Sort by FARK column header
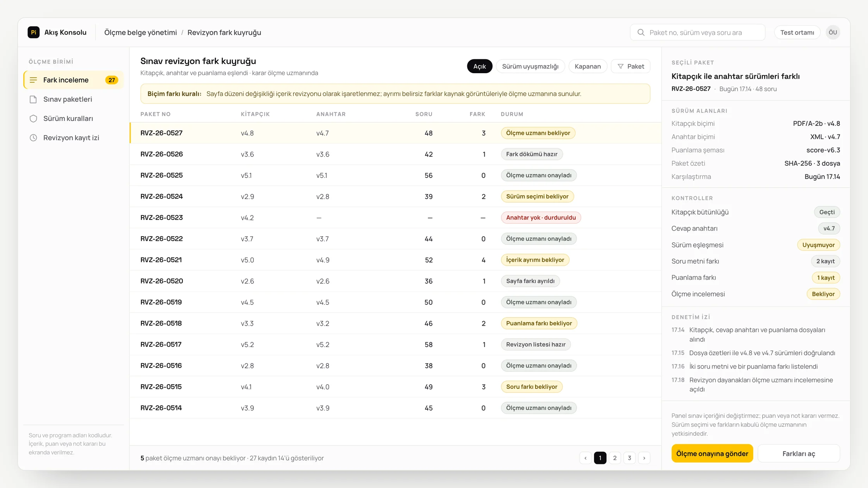868x488 pixels. tap(477, 114)
